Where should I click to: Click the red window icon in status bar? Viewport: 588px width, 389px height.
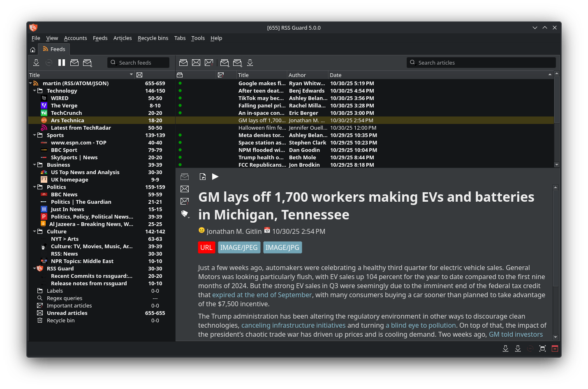[555, 349]
